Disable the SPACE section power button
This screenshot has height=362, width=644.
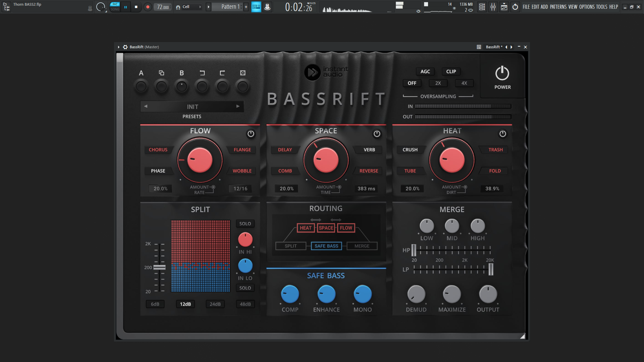click(x=377, y=134)
